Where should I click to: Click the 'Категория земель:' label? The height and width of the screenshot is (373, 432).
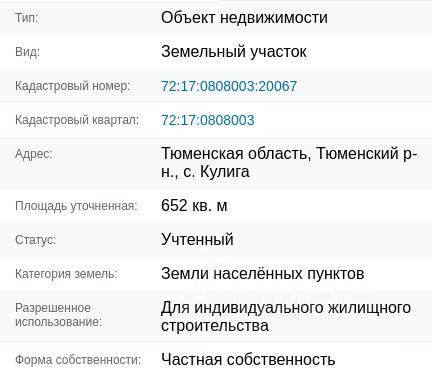66,274
